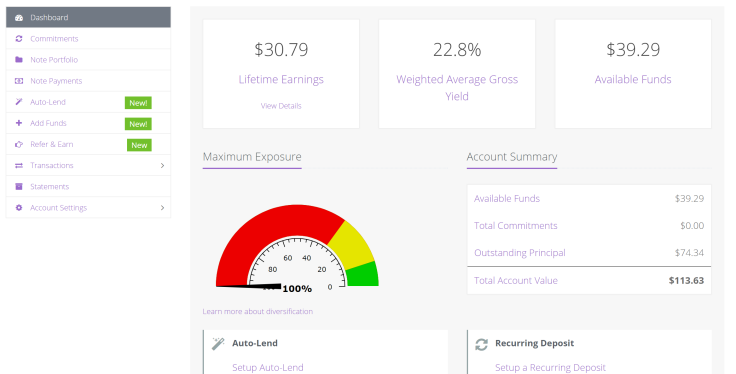736x374 pixels.
Task: Click the Statements archive icon
Action: [19, 186]
